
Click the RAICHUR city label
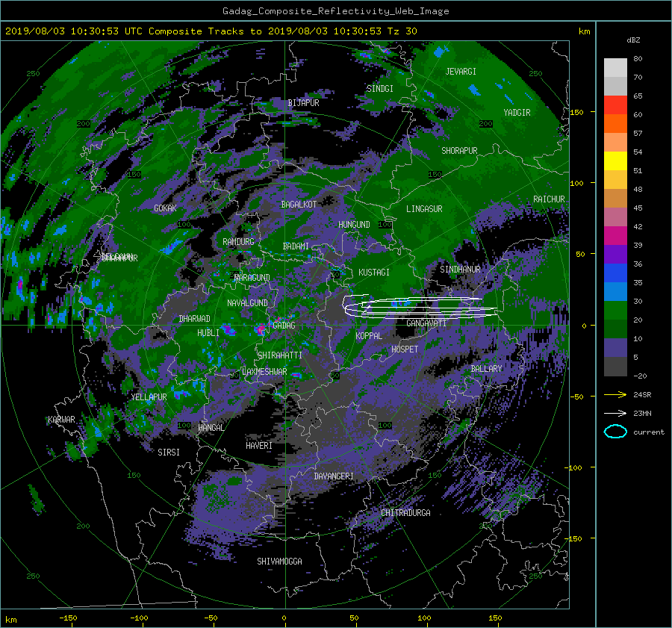coord(549,199)
